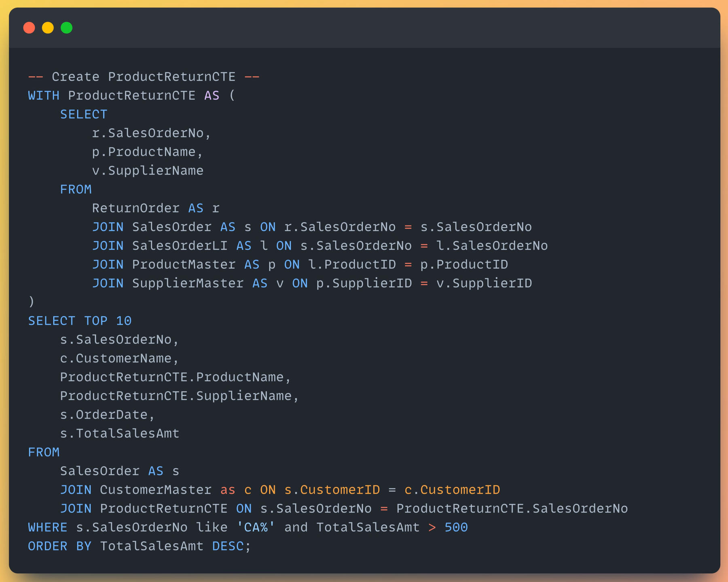Viewport: 728px width, 582px height.
Task: Click the green maximize window button
Action: (x=67, y=28)
